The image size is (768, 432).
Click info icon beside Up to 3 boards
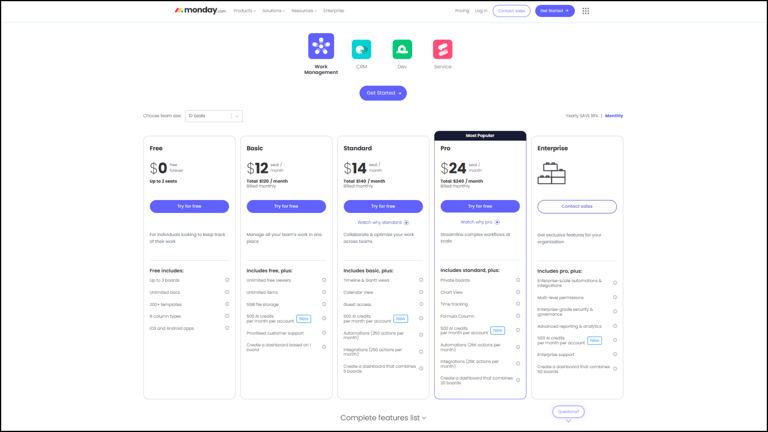[227, 280]
